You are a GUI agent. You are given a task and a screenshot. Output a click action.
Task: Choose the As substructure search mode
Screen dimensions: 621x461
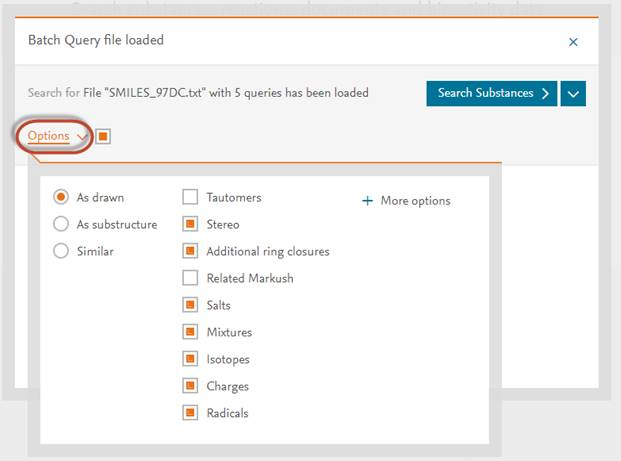[61, 224]
